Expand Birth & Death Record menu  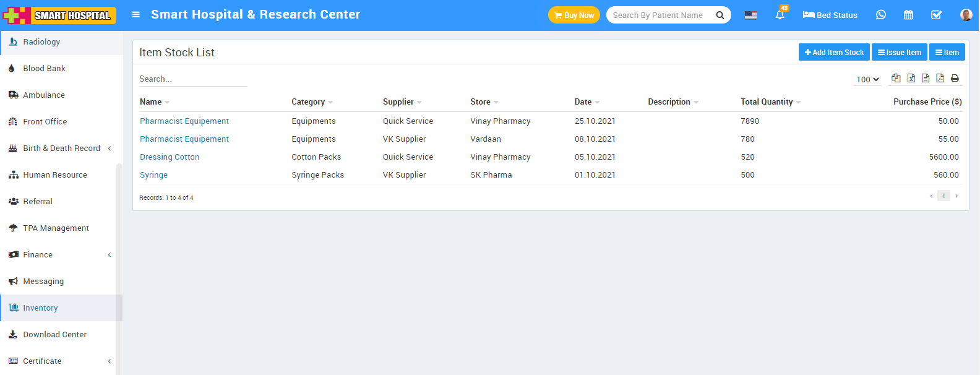(61, 148)
